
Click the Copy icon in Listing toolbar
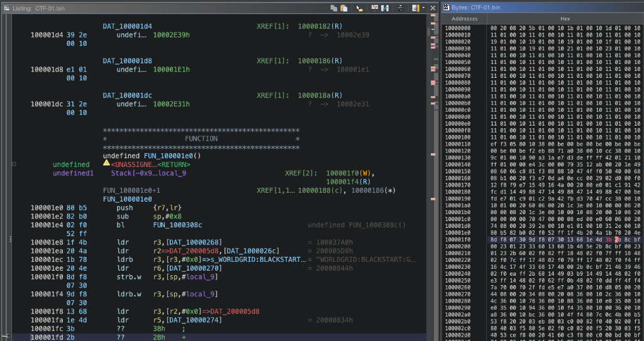[334, 8]
